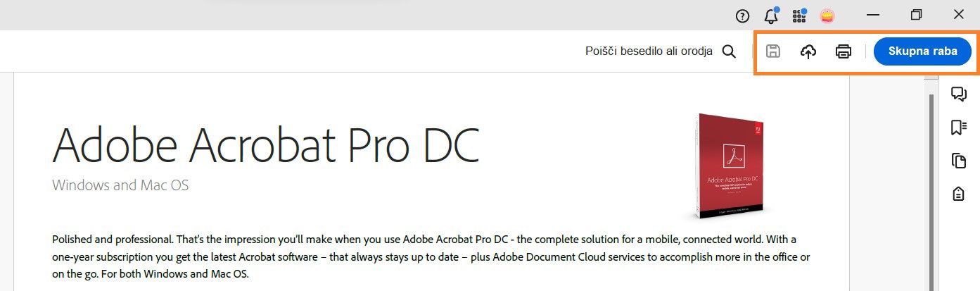The width and height of the screenshot is (980, 291).
Task: Open the user profile avatar
Action: (827, 16)
